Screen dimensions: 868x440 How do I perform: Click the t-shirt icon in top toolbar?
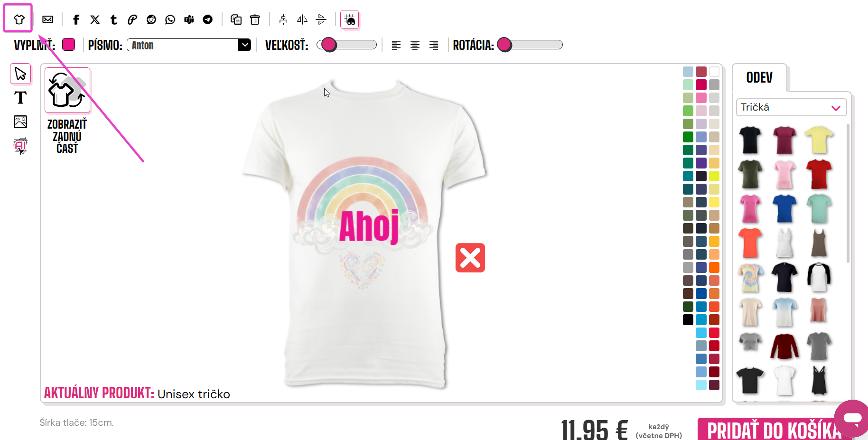tap(19, 19)
